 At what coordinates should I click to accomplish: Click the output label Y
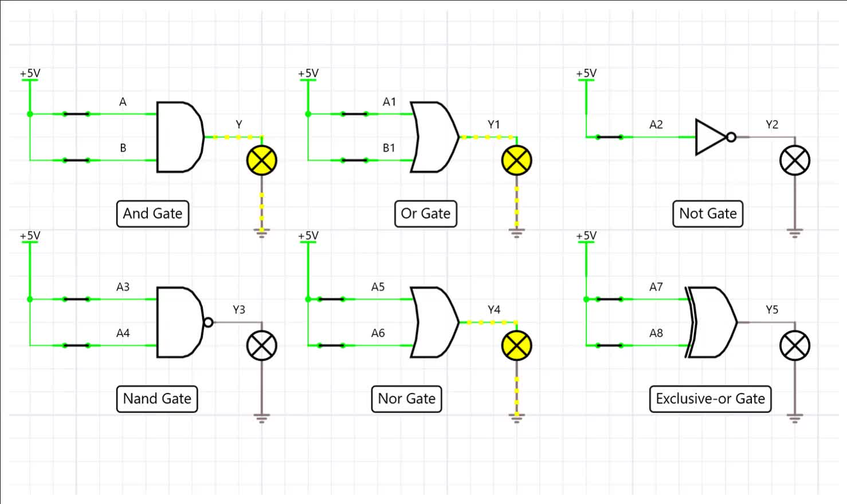click(239, 124)
